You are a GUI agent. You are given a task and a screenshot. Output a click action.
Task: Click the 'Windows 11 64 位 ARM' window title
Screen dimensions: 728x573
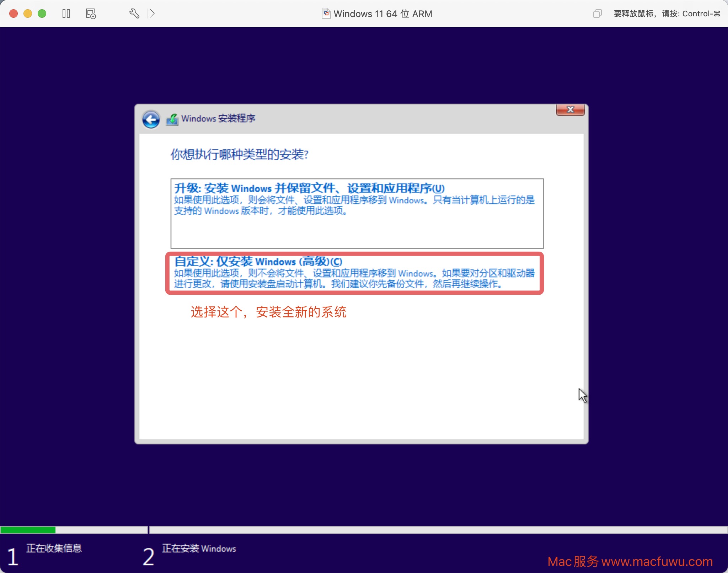point(383,14)
